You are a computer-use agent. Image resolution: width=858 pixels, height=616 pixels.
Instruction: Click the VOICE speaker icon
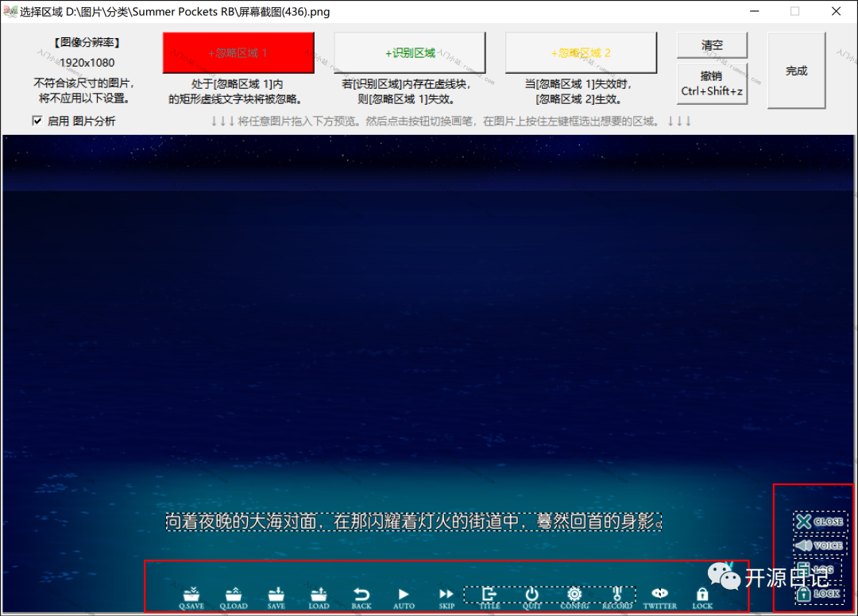[820, 545]
